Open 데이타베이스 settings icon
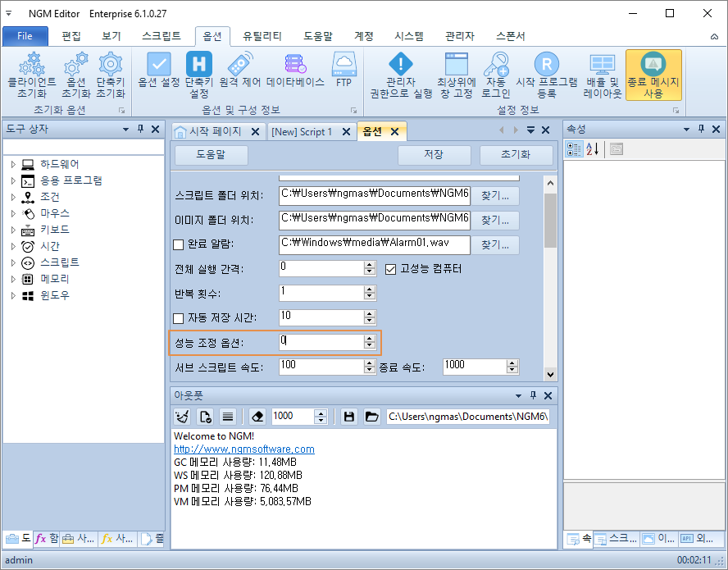The width and height of the screenshot is (728, 570). click(x=295, y=70)
